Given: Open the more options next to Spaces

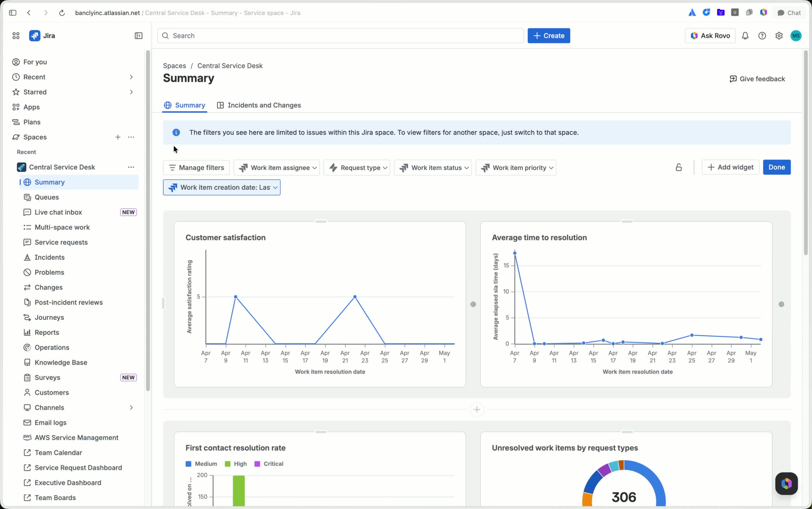Looking at the screenshot, I should point(131,137).
